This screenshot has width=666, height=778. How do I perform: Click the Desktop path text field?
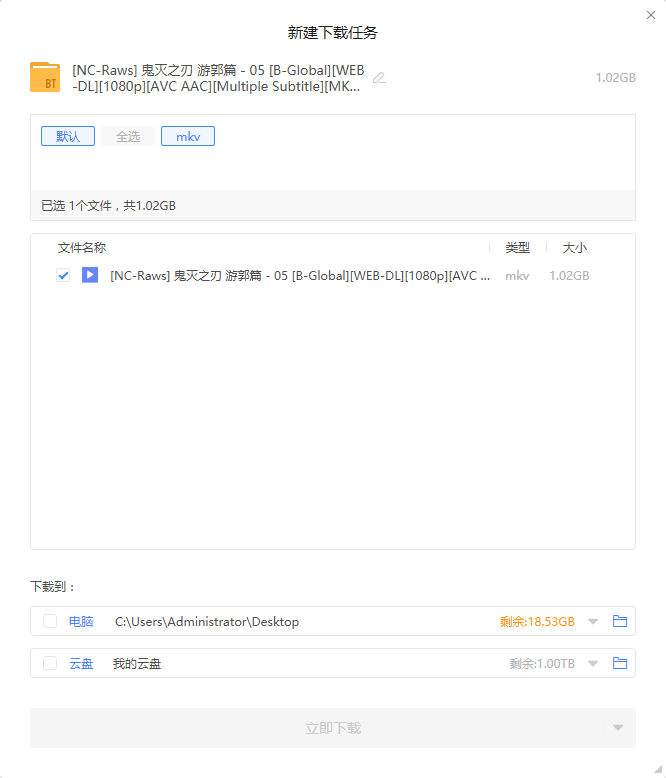[x=207, y=622]
